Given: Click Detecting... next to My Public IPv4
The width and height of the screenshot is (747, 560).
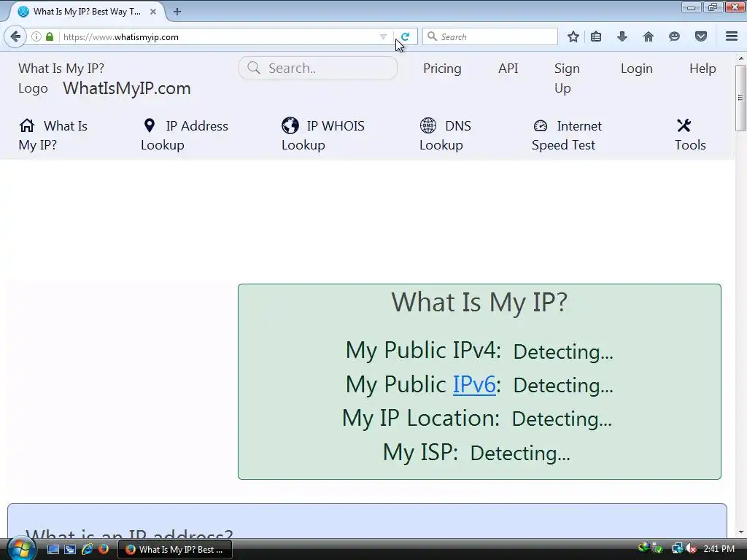Looking at the screenshot, I should (x=563, y=351).
